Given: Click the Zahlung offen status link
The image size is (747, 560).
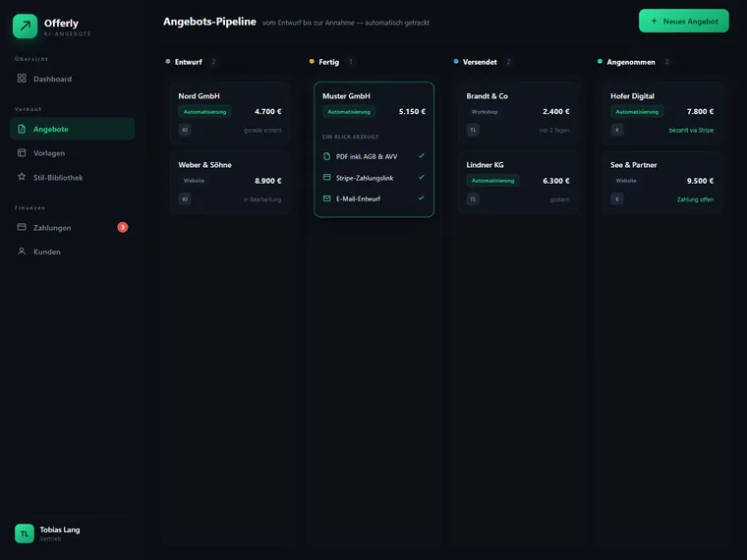Looking at the screenshot, I should point(695,199).
